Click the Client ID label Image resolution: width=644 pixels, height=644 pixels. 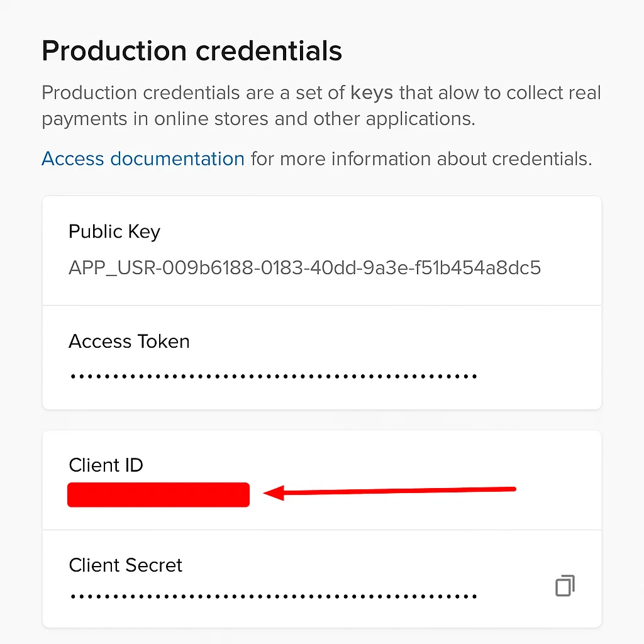point(106,465)
